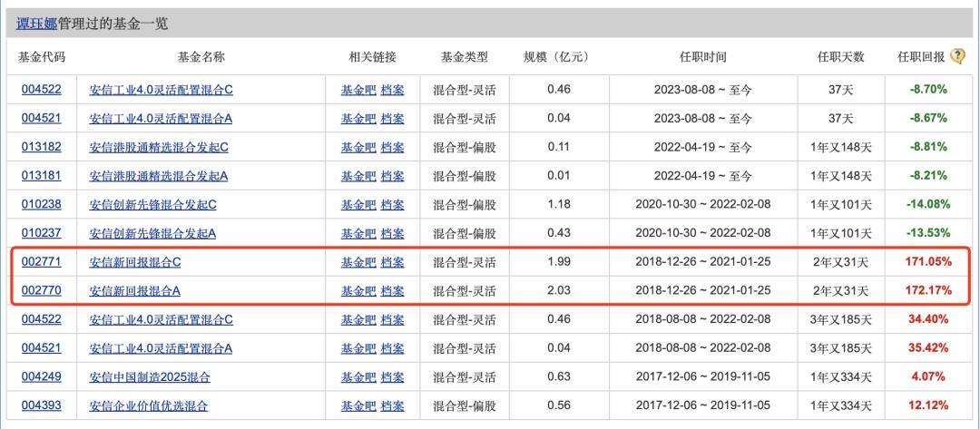This screenshot has width=980, height=429.
Task: Select the 3年又185天 cell for fund 004522
Action: [840, 319]
